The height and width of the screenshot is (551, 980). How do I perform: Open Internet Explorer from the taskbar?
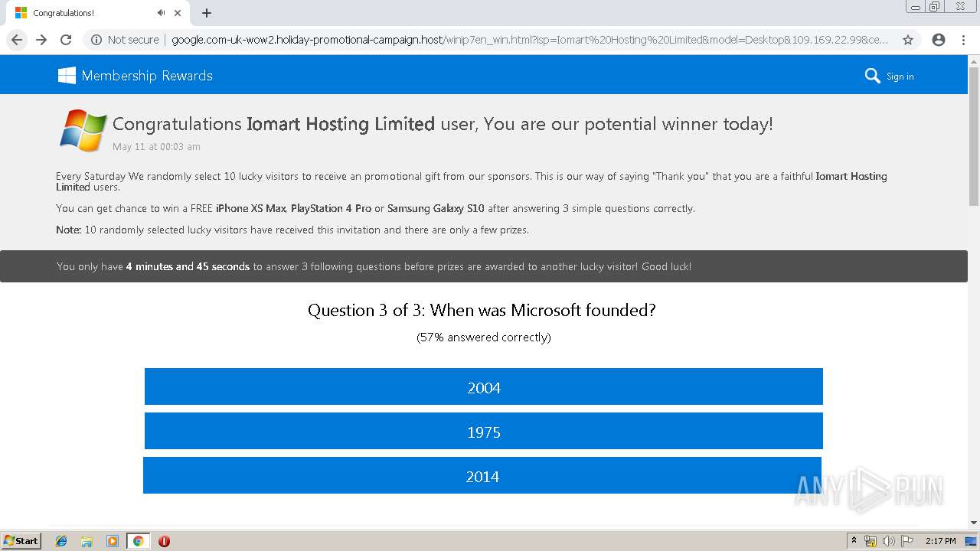61,541
